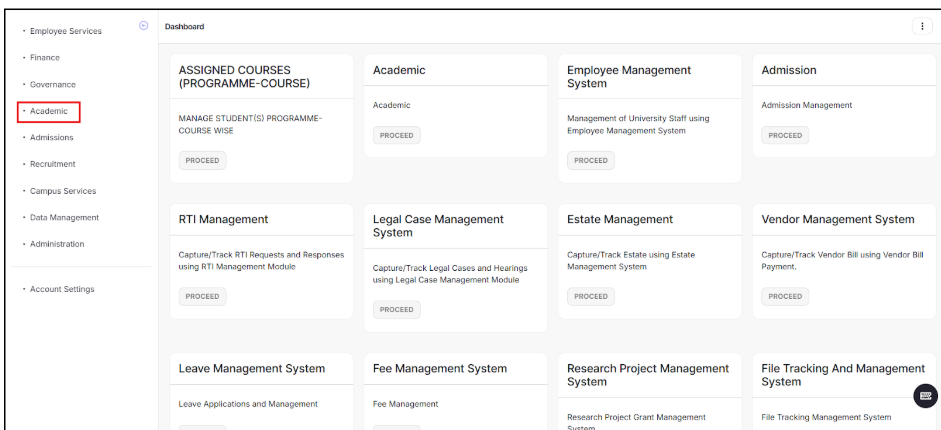
Task: Proceed to the Employee Management System
Action: 591,161
